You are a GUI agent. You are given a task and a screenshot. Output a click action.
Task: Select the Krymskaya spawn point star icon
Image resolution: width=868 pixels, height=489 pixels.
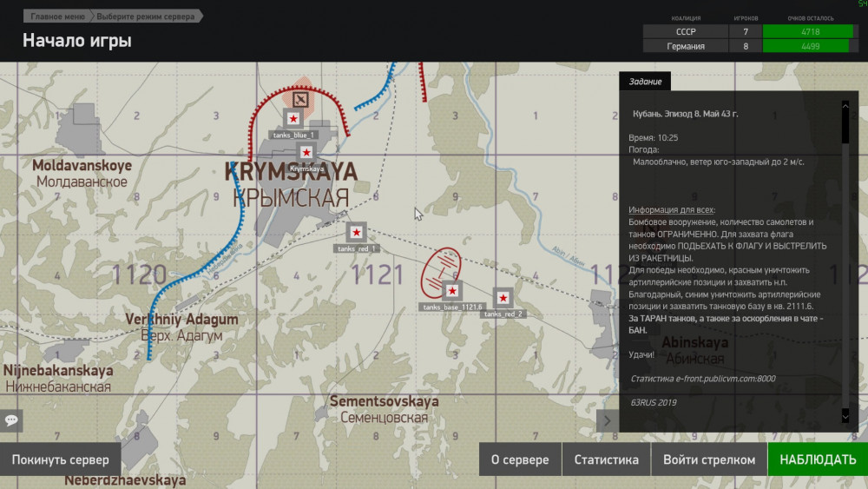(x=306, y=152)
